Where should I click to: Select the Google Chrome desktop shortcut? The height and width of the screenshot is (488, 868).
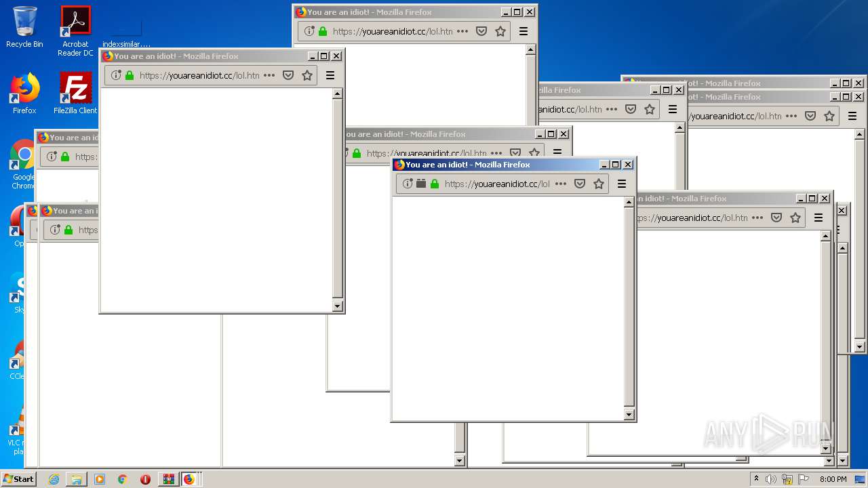23,165
